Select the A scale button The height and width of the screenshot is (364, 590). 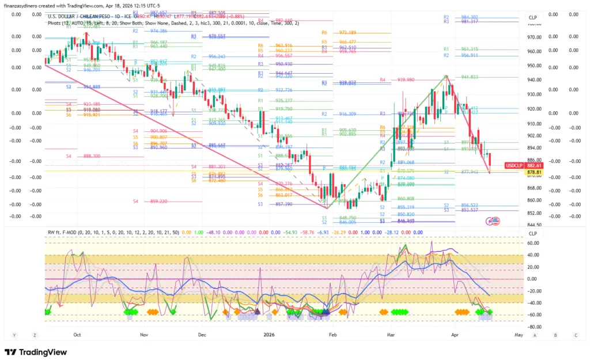535,335
